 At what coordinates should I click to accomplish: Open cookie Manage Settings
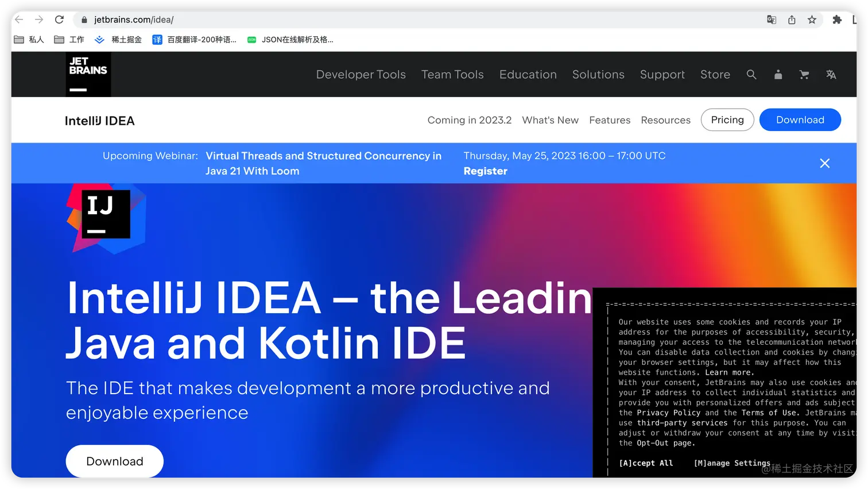point(732,463)
